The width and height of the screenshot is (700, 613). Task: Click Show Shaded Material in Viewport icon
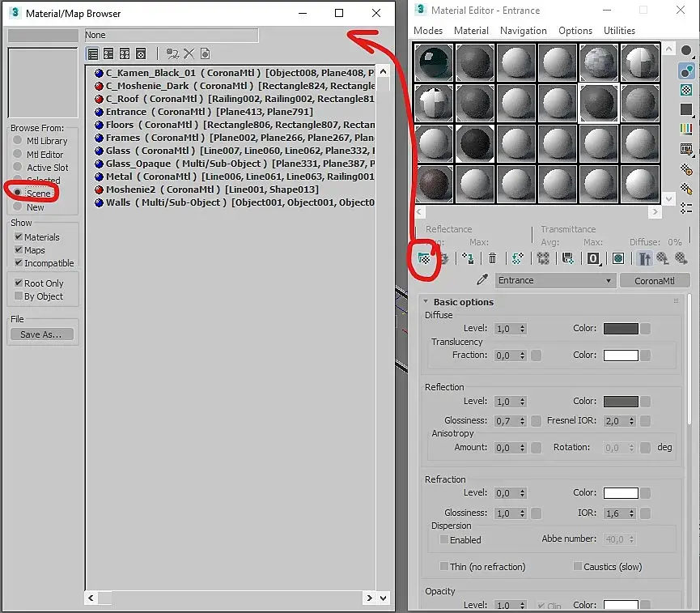click(x=617, y=258)
